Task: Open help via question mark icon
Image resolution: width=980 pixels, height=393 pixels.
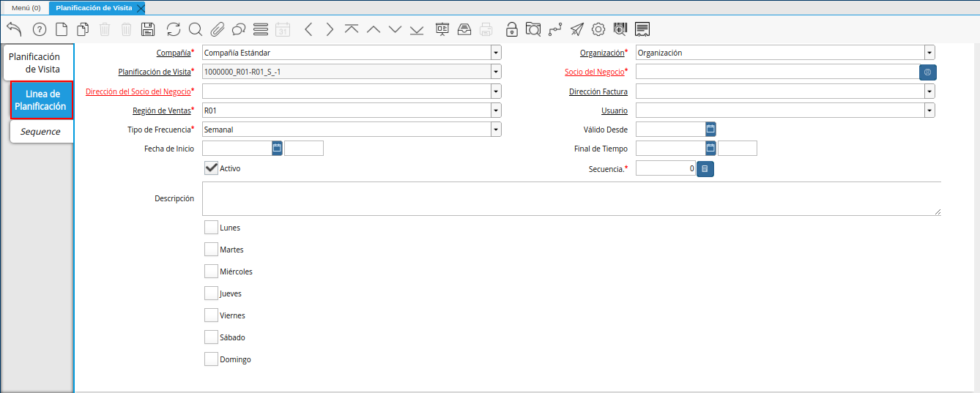Action: click(x=40, y=29)
